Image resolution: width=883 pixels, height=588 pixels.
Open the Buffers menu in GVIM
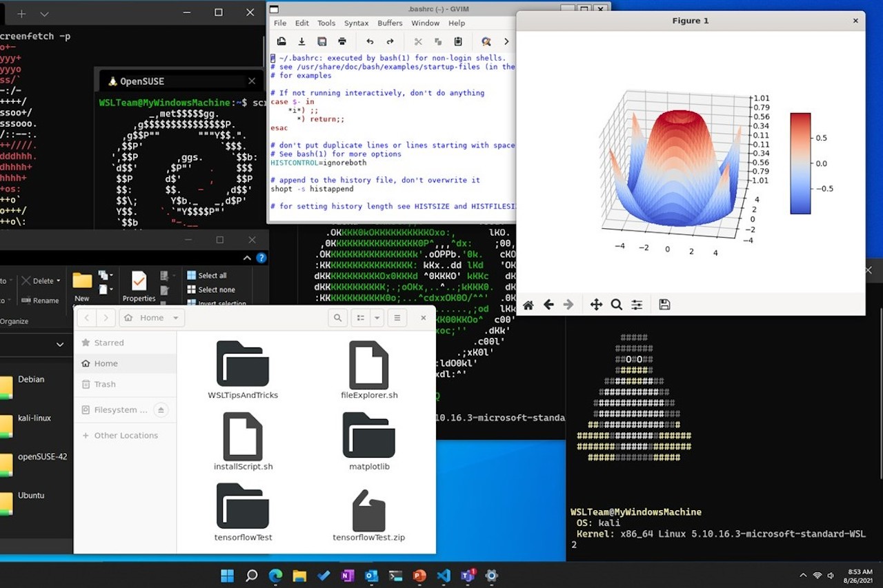[x=390, y=23]
